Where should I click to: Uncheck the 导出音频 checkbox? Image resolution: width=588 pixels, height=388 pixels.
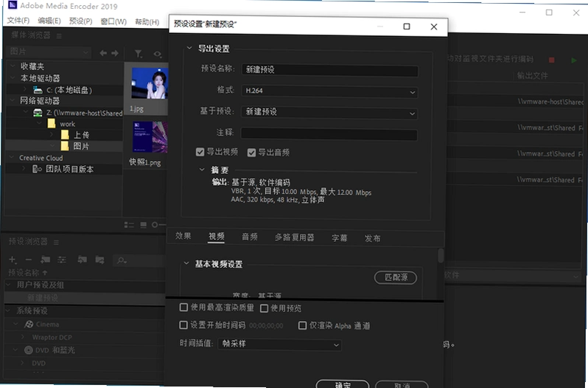pos(251,153)
